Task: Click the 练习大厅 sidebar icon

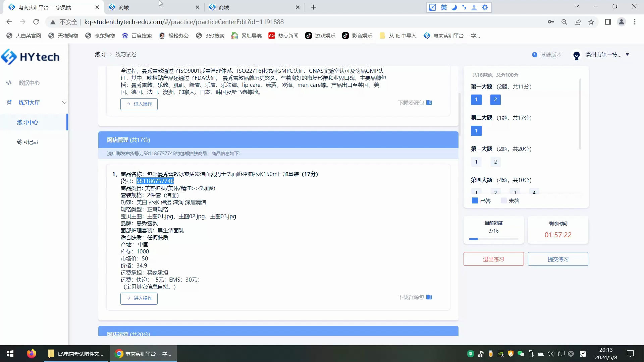Action: tap(9, 103)
